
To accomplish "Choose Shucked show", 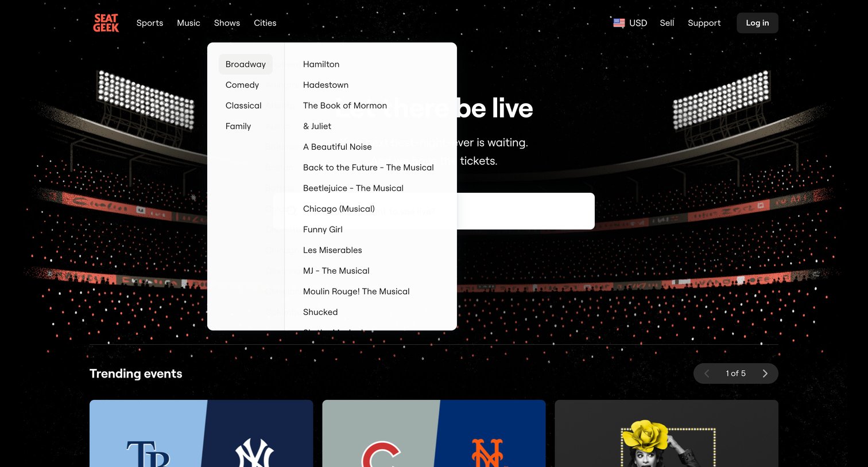I will coord(320,312).
